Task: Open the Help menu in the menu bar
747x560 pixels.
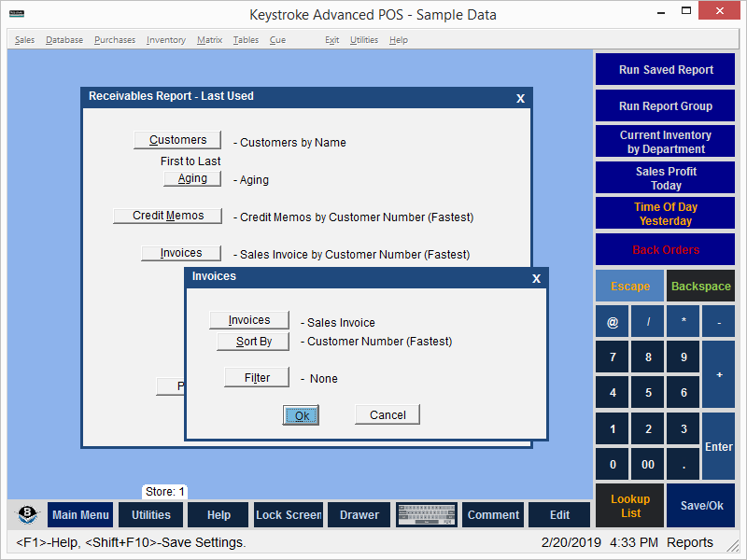Action: (x=399, y=40)
